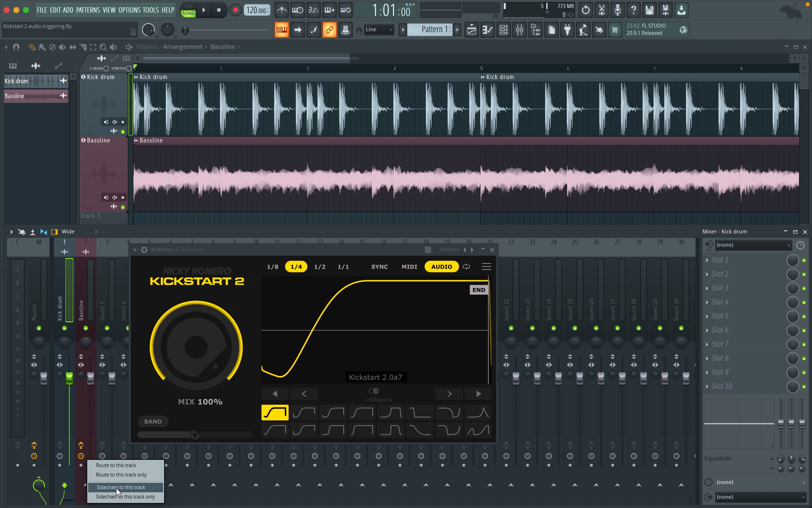Click the link icon in pattern toolbar
Viewport: 812px width, 508px height.
[329, 30]
